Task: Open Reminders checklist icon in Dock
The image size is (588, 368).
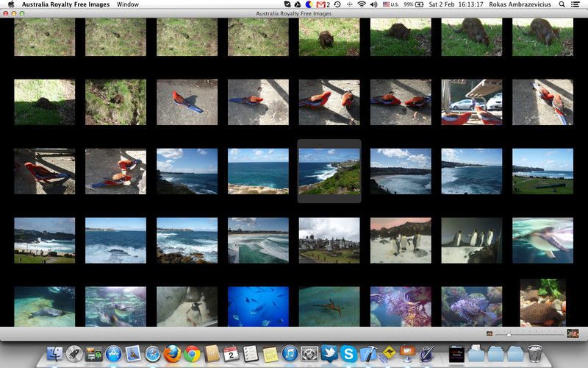Action: point(251,354)
